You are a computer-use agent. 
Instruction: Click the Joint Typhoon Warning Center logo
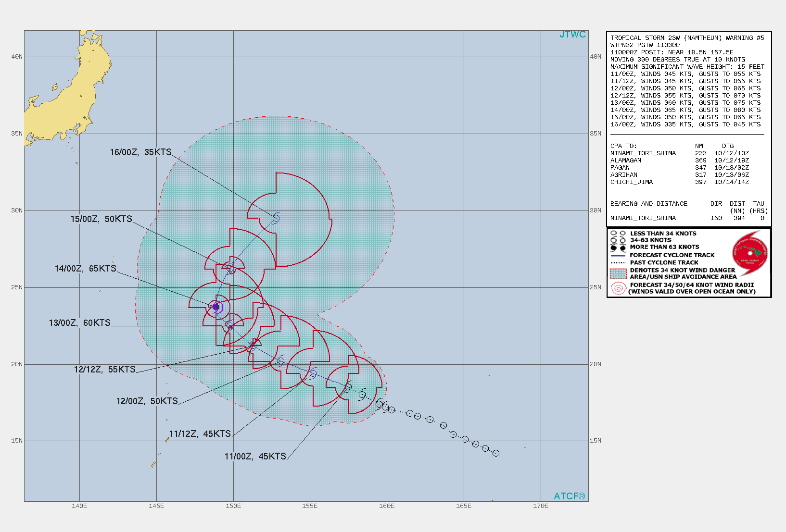(750, 253)
